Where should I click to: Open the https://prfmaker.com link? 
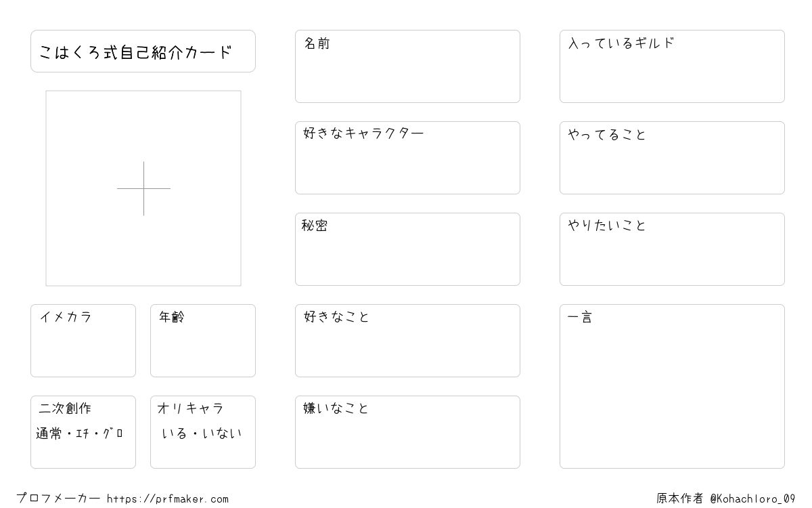coord(168,499)
